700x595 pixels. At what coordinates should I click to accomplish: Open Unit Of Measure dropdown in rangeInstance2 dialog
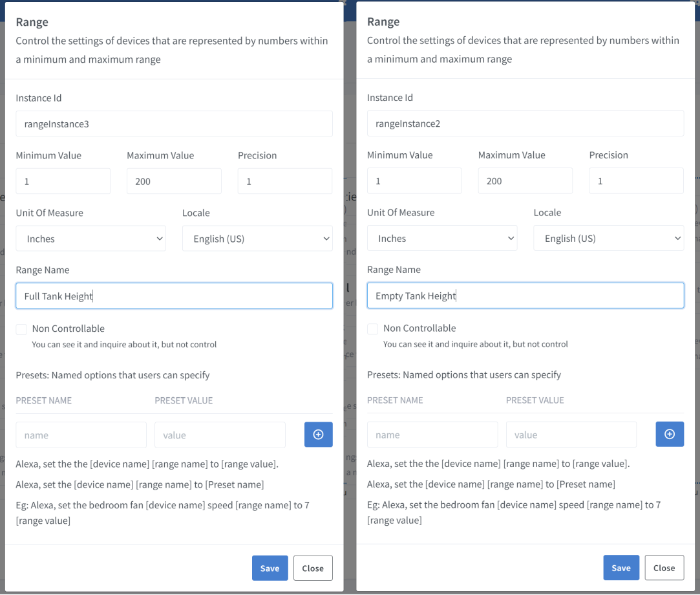click(x=442, y=238)
